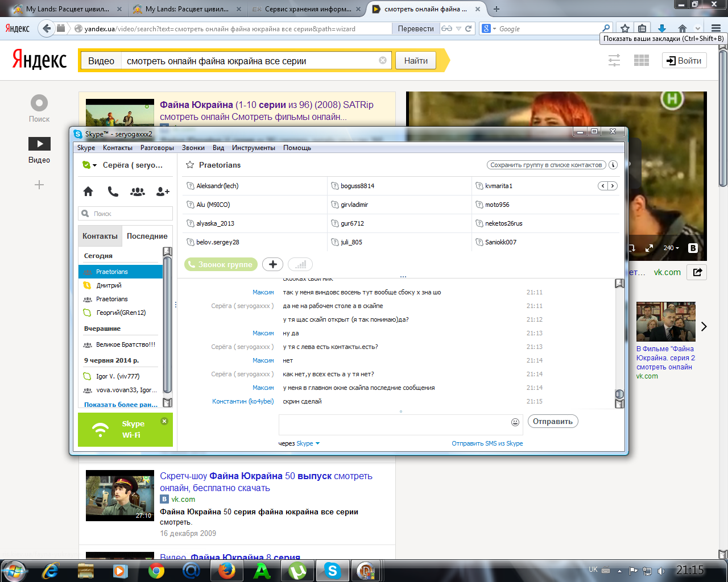Screen dimensions: 728x582
Task: Reload the current browser page
Action: (x=469, y=28)
